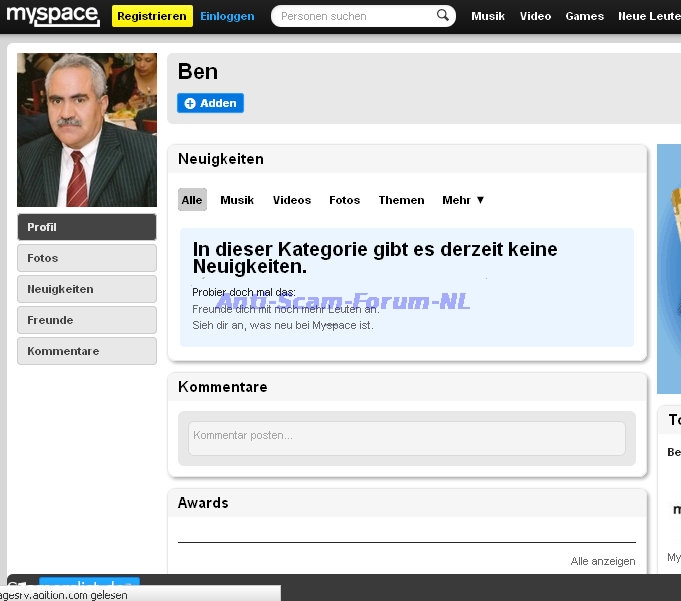Open Alle anzeigen under Awards
The width and height of the screenshot is (681, 601).
[x=603, y=561]
